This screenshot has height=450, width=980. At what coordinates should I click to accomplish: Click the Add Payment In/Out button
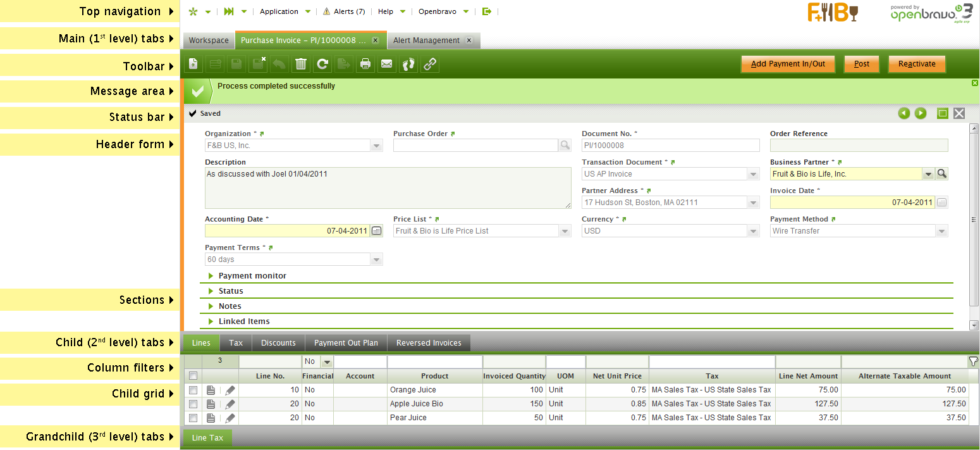click(788, 64)
